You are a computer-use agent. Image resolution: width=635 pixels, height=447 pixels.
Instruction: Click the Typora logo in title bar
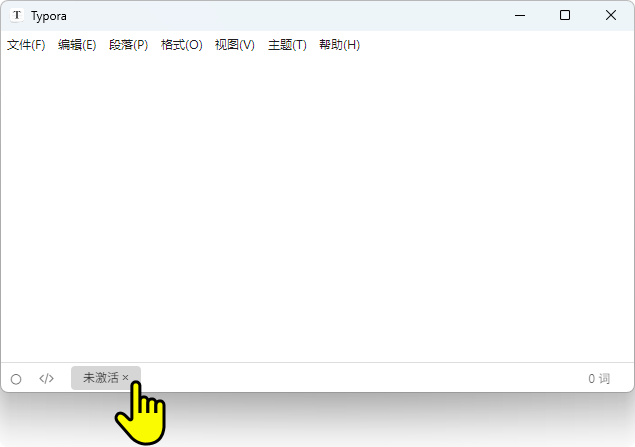coord(16,16)
